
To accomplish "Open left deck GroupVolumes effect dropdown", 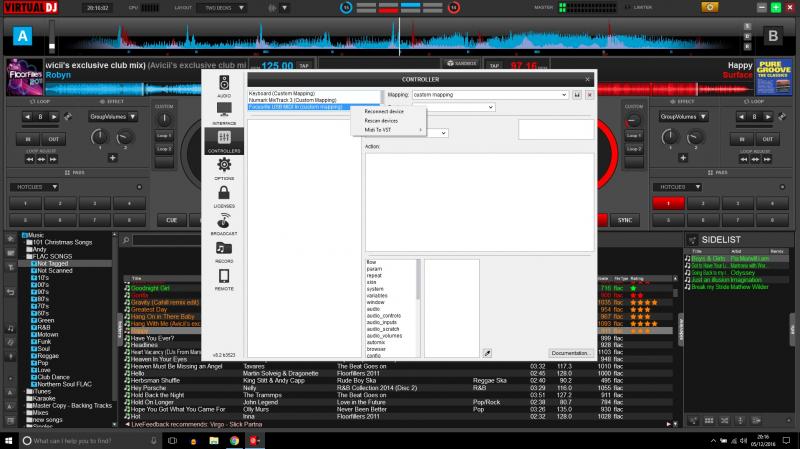I will (112, 117).
